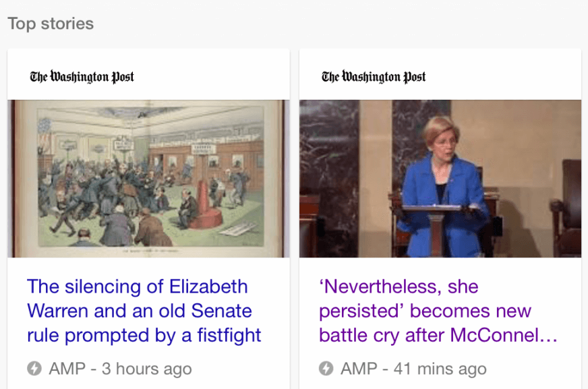Select the left Washington Post story card
This screenshot has width=588, height=389.
148,216
